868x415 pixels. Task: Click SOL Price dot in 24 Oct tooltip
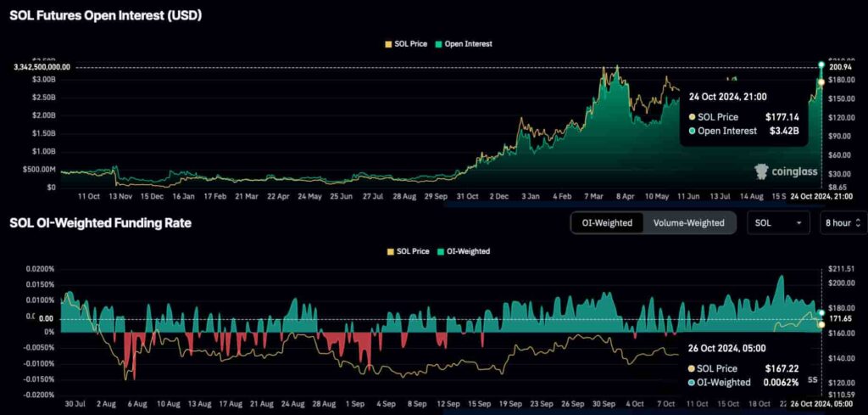click(693, 117)
